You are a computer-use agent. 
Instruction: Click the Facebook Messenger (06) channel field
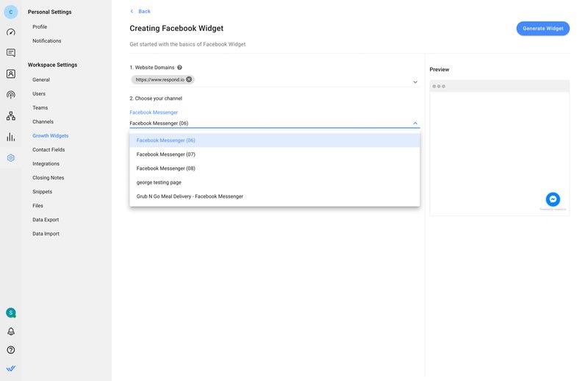point(274,123)
